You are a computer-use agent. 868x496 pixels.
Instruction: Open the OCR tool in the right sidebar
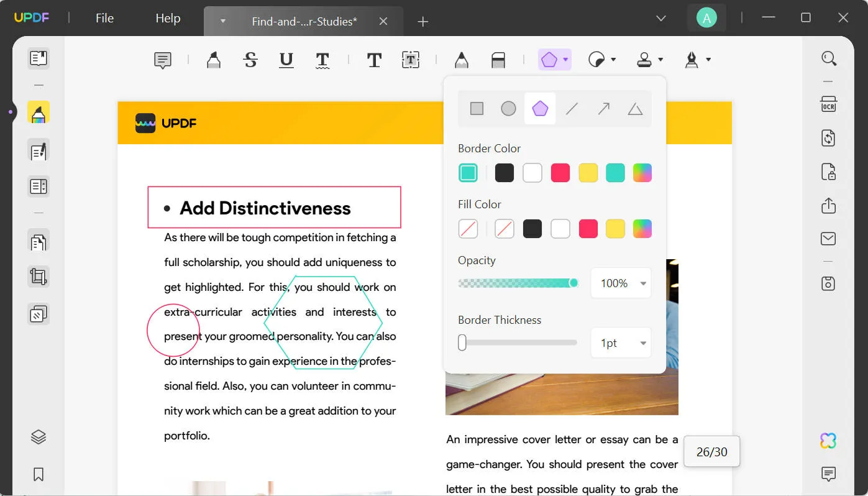[x=828, y=104]
